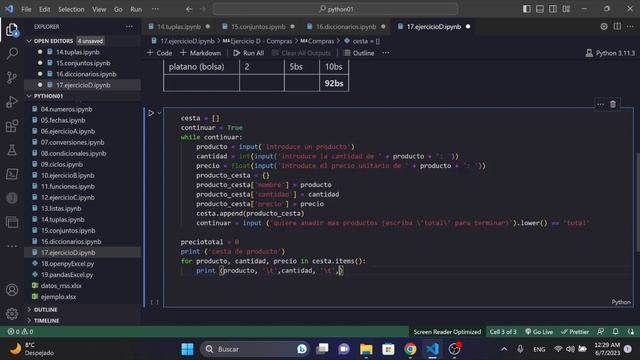Open notebook toolbar more actions ellipsis
Image resolution: width=640 pixels, height=360 pixels.
(x=386, y=53)
